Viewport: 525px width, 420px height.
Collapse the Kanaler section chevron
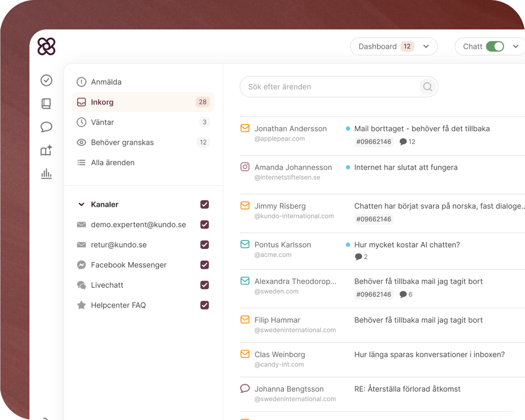click(81, 205)
